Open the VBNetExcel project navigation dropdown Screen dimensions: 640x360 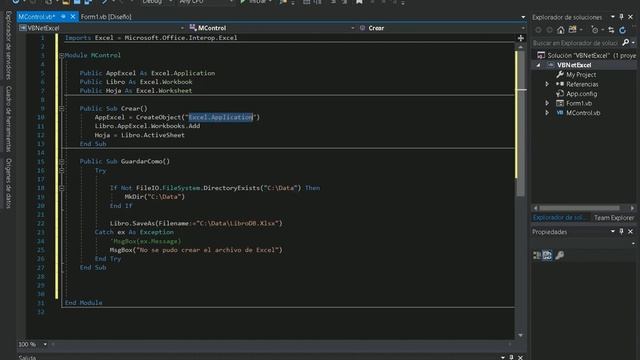pos(182,28)
